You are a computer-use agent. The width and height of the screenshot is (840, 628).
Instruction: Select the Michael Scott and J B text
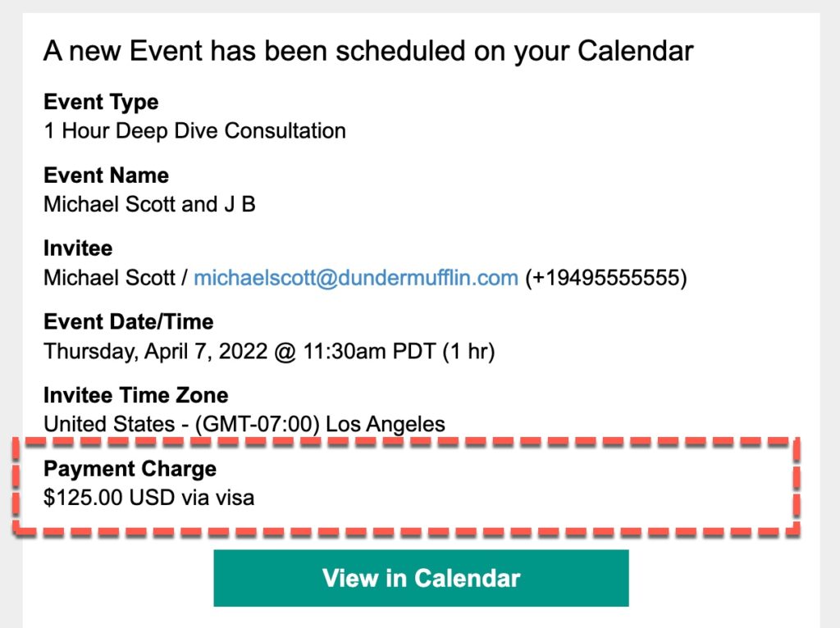[149, 204]
